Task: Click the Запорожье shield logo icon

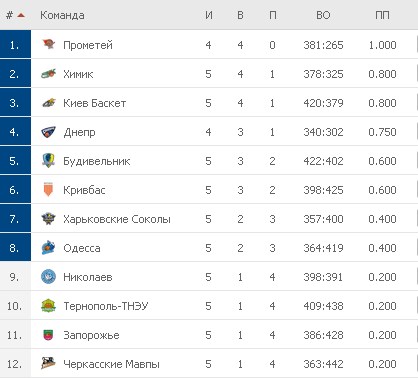Action: click(49, 335)
